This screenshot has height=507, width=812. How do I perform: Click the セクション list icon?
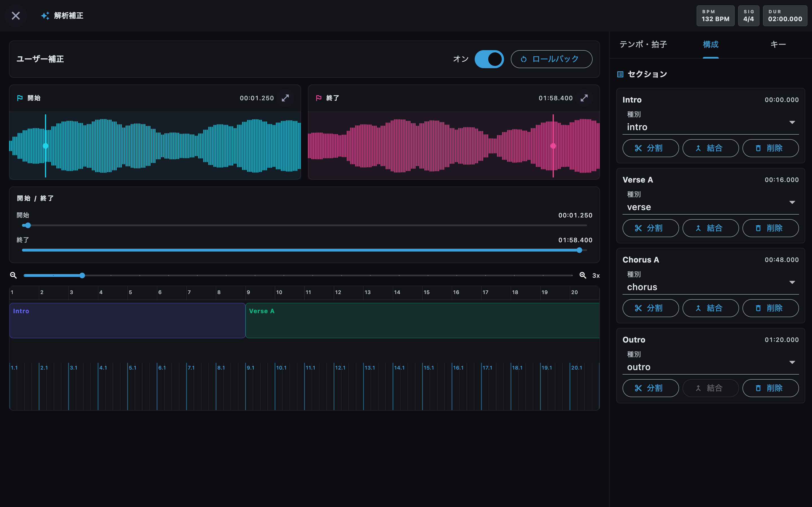point(620,74)
